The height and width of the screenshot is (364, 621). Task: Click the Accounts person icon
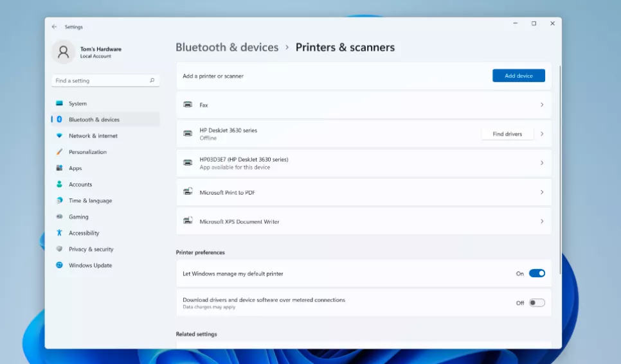tap(59, 184)
